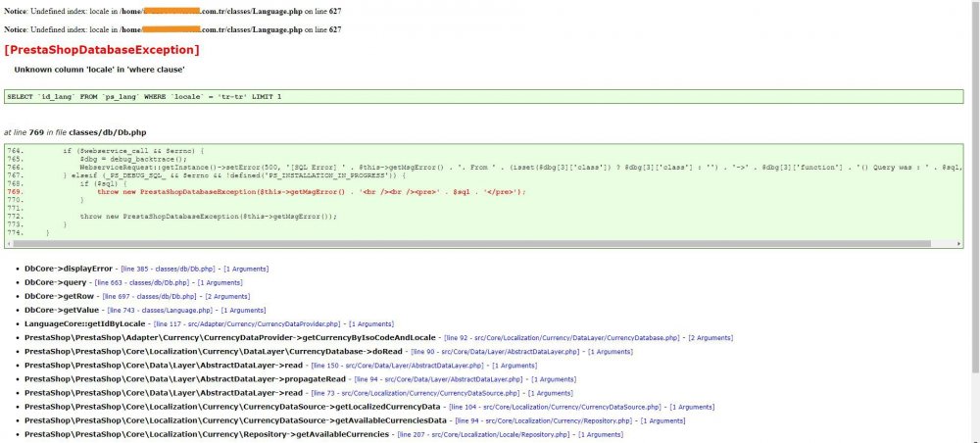Viewport: 980px width, 443px height.
Task: Click the LanguageCore::getIdByLocale method name
Action: click(85, 323)
